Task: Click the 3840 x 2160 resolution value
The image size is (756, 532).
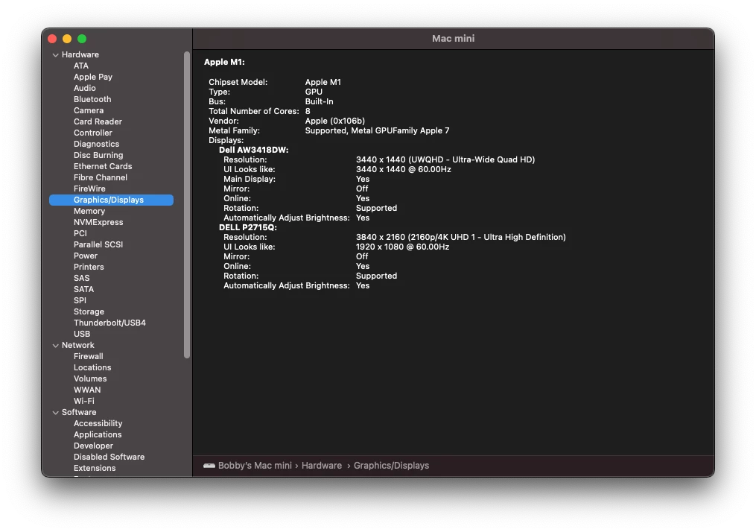Action: pos(460,237)
